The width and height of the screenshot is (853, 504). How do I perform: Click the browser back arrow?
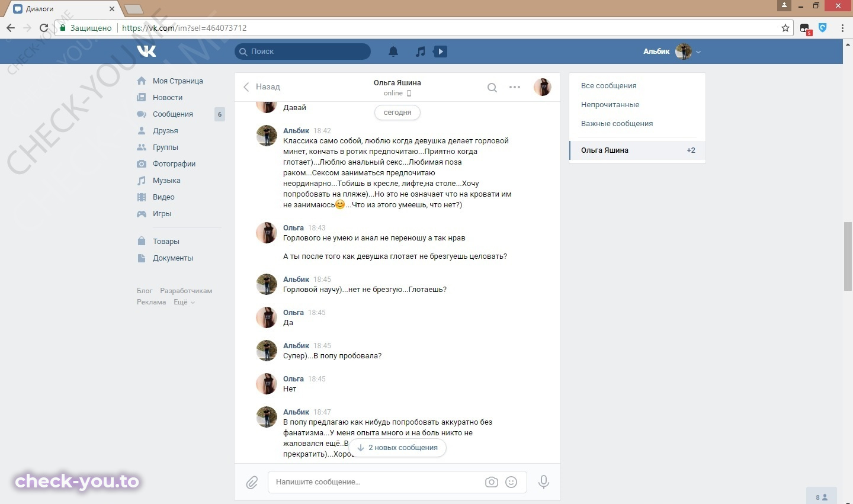(11, 28)
